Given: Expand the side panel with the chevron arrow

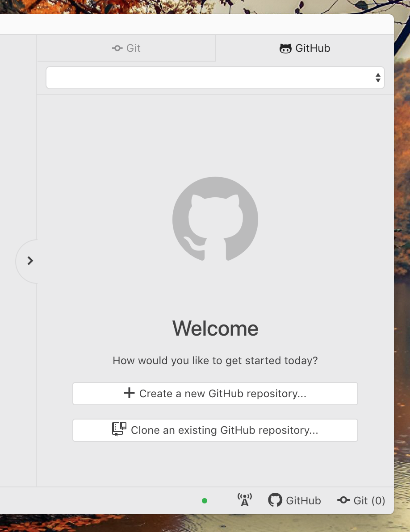Looking at the screenshot, I should pyautogui.click(x=30, y=261).
